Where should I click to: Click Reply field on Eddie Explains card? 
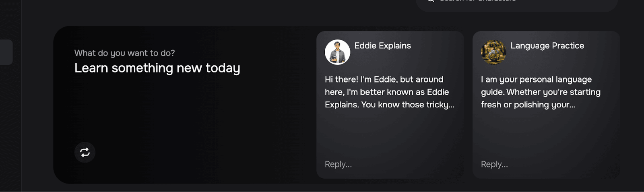click(338, 164)
